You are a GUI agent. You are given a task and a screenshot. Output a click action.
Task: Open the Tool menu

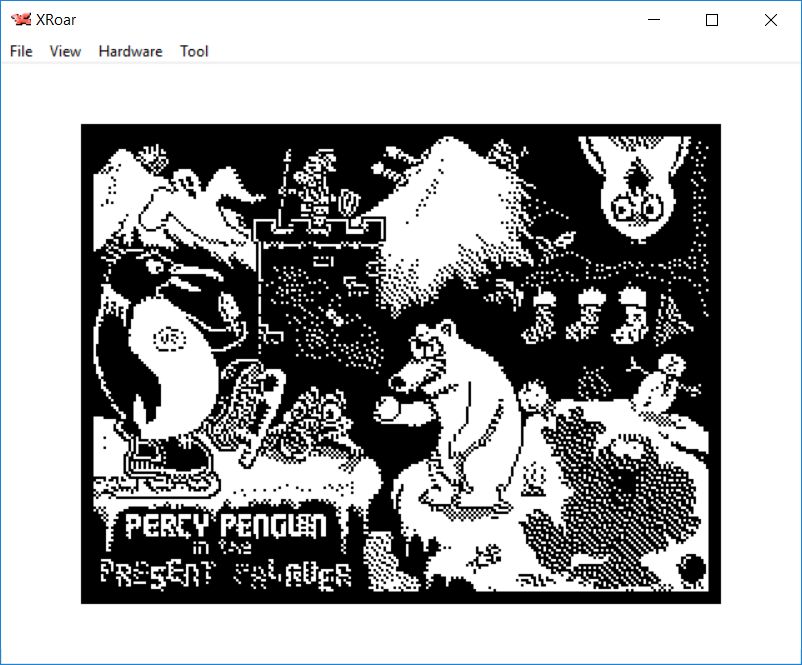pyautogui.click(x=194, y=51)
